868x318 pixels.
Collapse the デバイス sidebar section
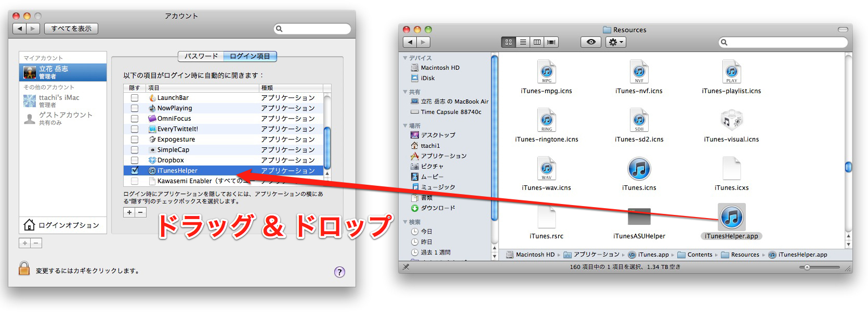tap(405, 58)
